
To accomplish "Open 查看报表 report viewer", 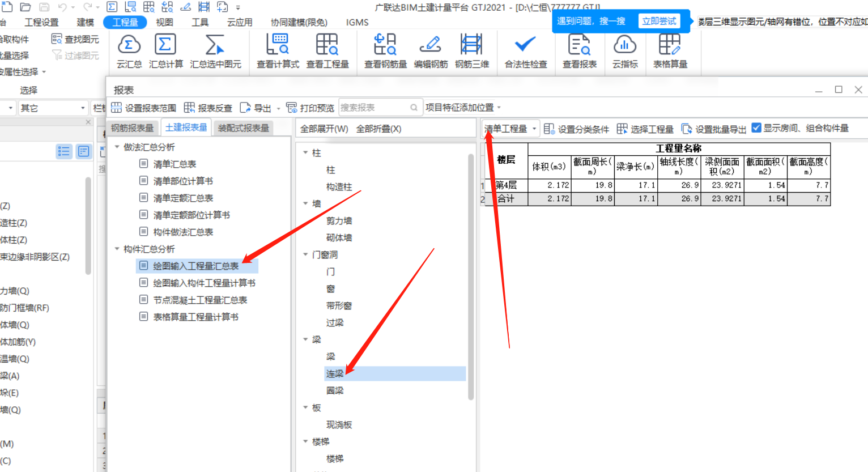I will [x=580, y=52].
